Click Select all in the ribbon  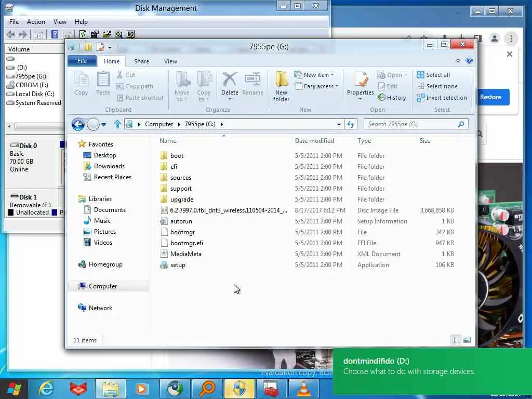[433, 75]
